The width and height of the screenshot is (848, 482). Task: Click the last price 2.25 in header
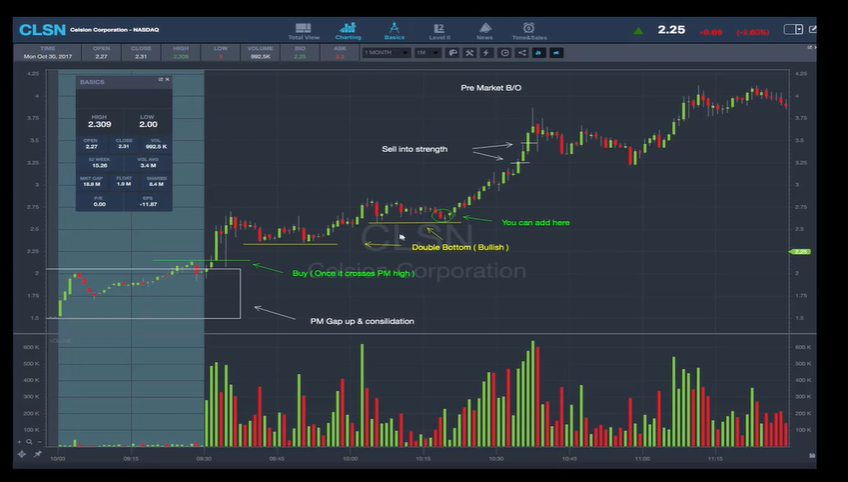point(671,30)
